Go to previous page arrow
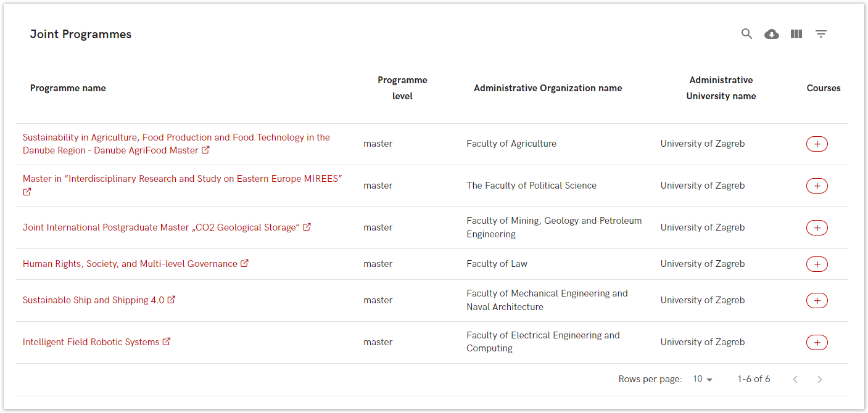 (795, 379)
